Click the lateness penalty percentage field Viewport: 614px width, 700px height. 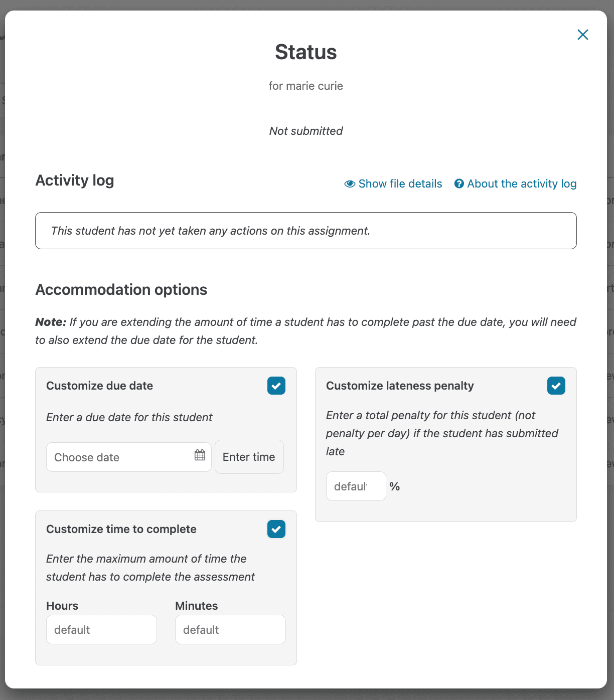[x=356, y=486]
